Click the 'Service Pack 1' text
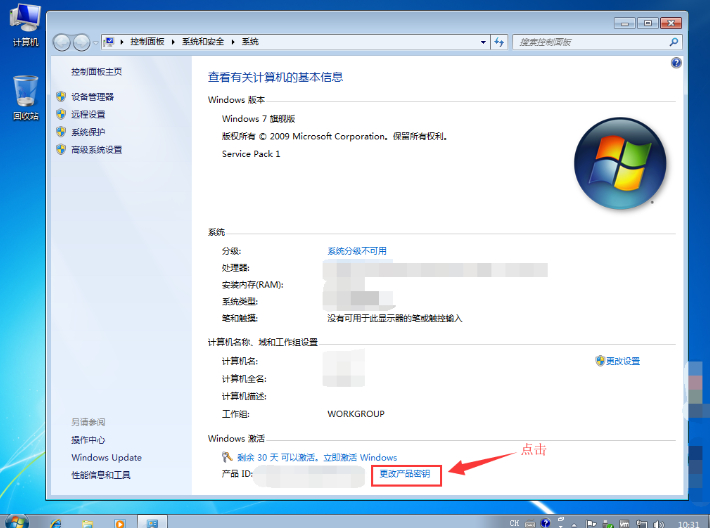This screenshot has width=710, height=528. pyautogui.click(x=251, y=154)
